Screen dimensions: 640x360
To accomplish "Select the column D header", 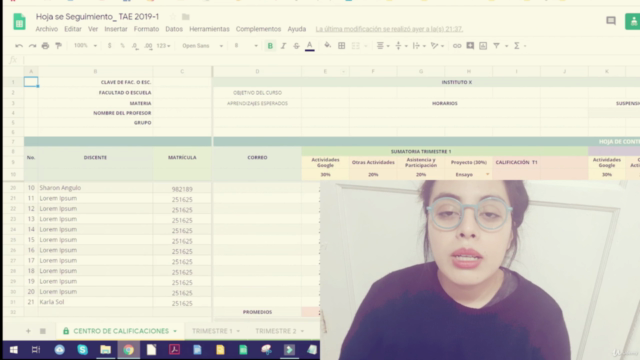I will (x=257, y=71).
